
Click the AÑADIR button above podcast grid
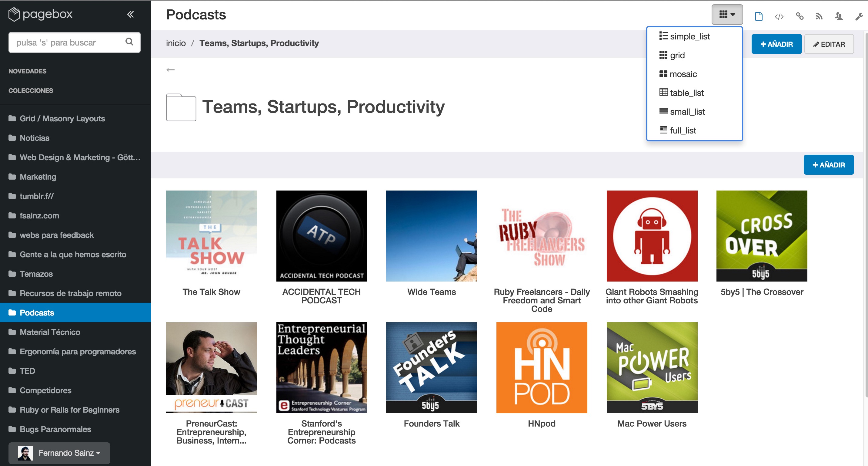tap(828, 165)
